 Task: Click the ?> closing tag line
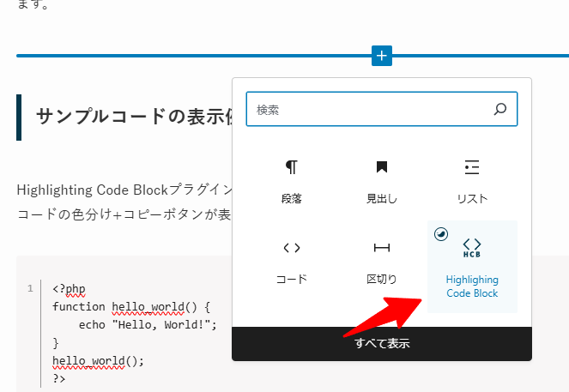(58, 378)
